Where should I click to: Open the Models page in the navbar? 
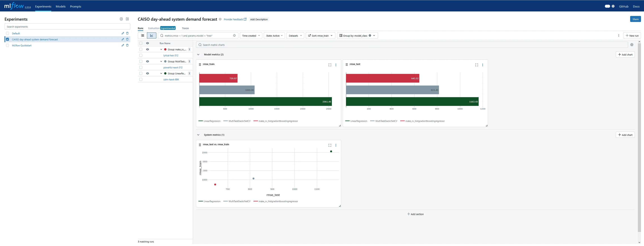[x=60, y=7]
